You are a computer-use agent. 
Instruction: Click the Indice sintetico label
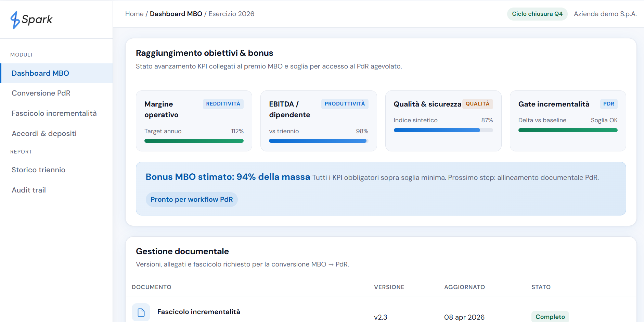click(415, 120)
